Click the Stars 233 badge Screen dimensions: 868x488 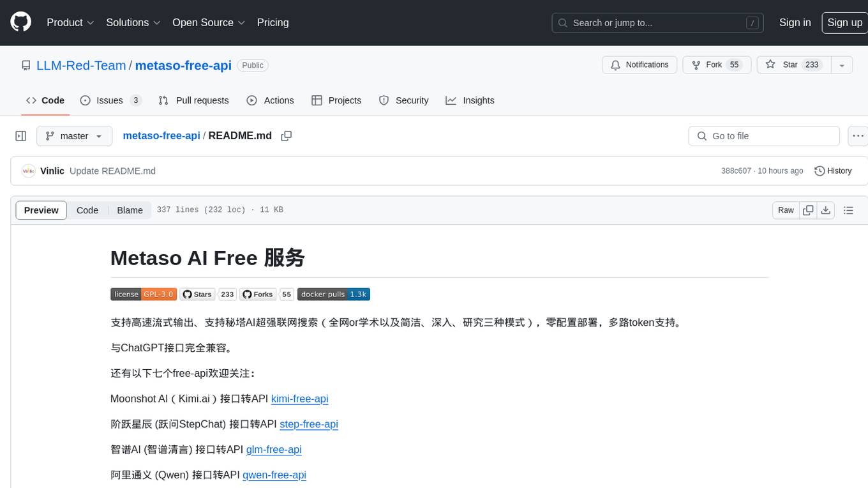(208, 294)
